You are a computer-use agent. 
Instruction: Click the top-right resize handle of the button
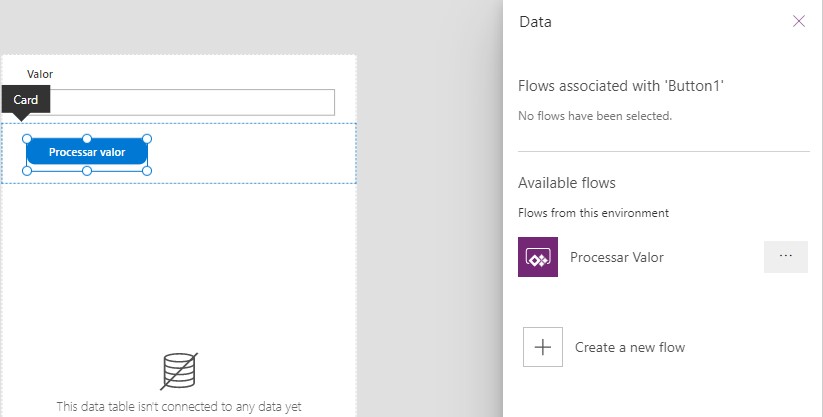tap(147, 138)
